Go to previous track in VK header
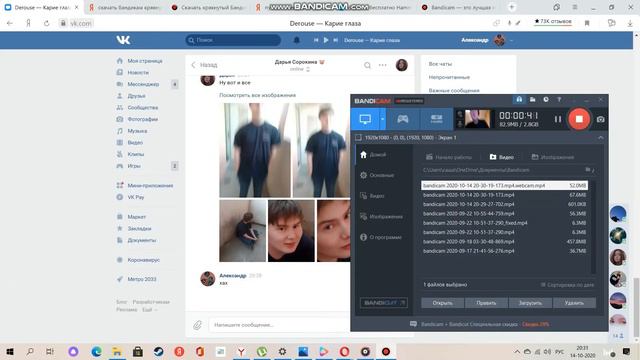Viewport: 640px width, 360px height. [316, 40]
